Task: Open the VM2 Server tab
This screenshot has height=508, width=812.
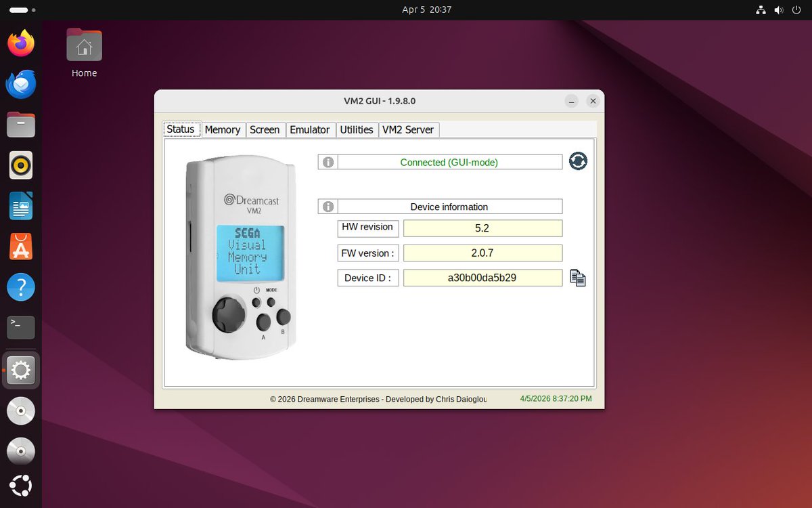Action: click(408, 129)
